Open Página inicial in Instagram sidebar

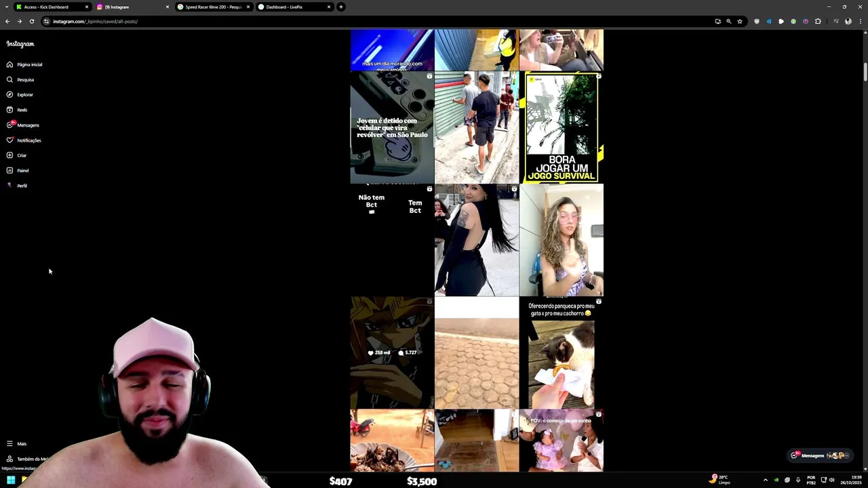[24, 64]
